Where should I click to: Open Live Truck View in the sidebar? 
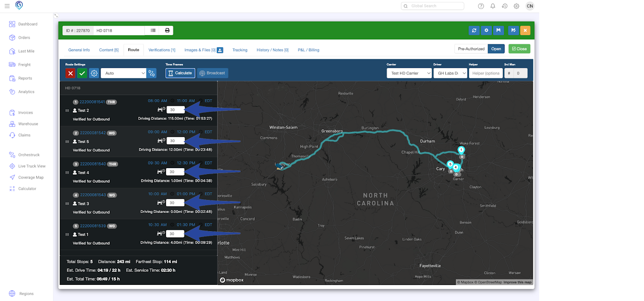pos(32,166)
